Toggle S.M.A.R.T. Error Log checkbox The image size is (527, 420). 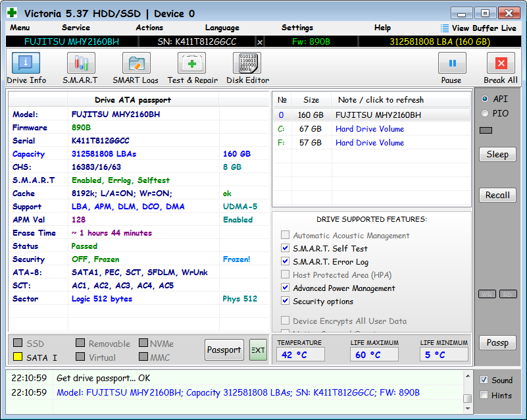pos(285,261)
